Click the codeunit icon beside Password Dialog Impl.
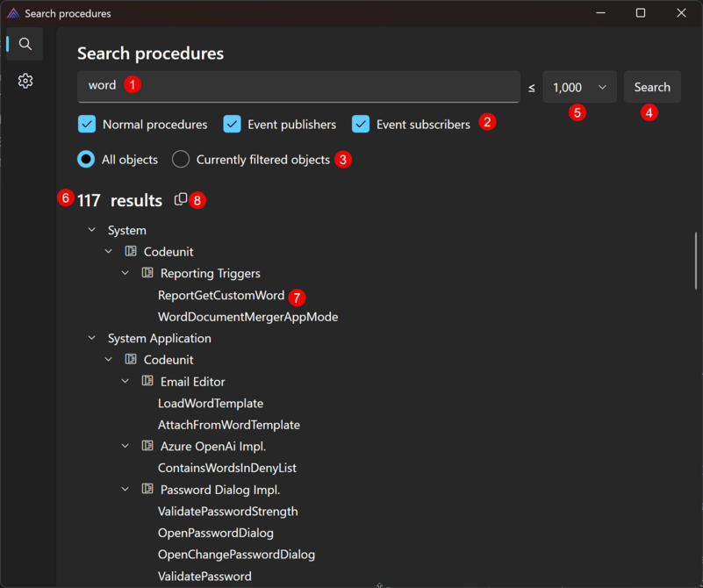 (147, 490)
